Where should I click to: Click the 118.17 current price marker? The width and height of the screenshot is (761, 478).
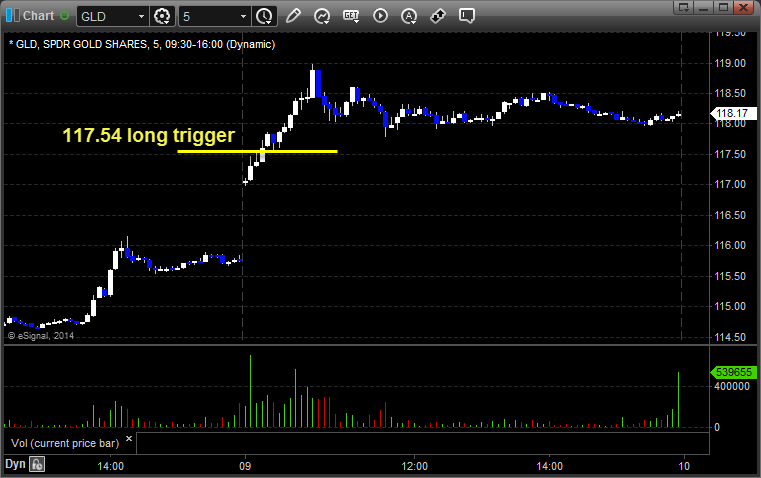point(733,113)
